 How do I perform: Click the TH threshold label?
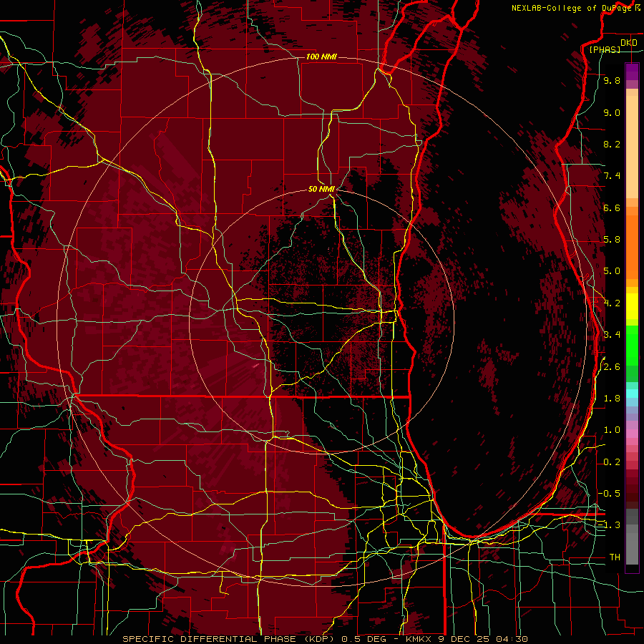[x=615, y=557]
